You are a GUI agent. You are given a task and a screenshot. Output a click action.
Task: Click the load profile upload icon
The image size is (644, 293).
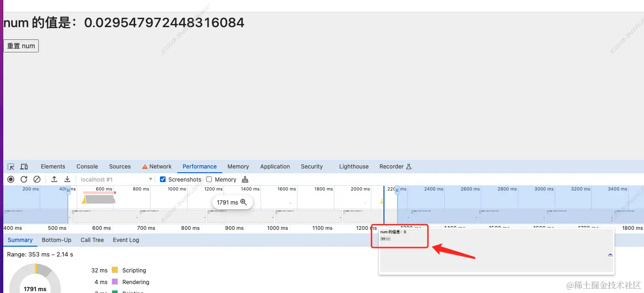54,179
